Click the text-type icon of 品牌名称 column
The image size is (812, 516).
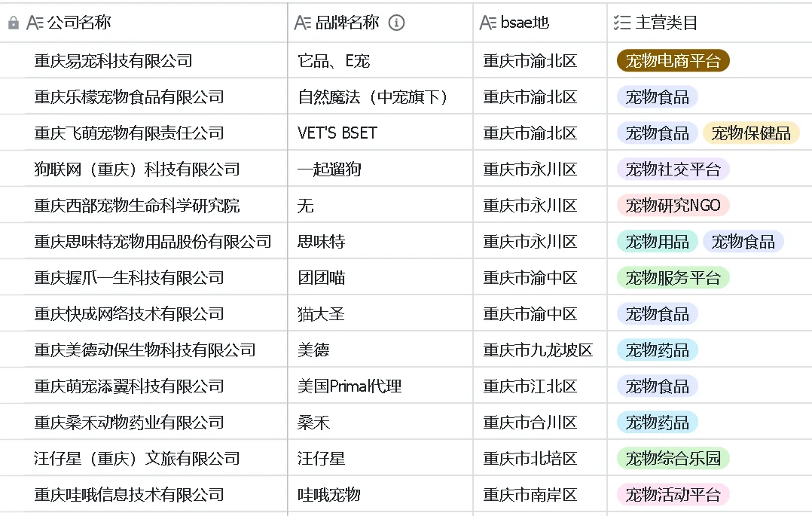point(303,23)
